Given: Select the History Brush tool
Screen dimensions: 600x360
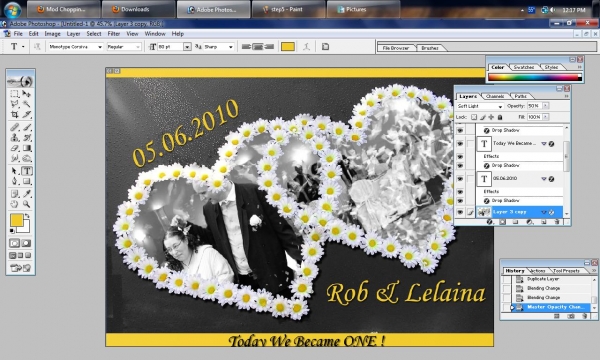Looking at the screenshot, I should 26,138.
